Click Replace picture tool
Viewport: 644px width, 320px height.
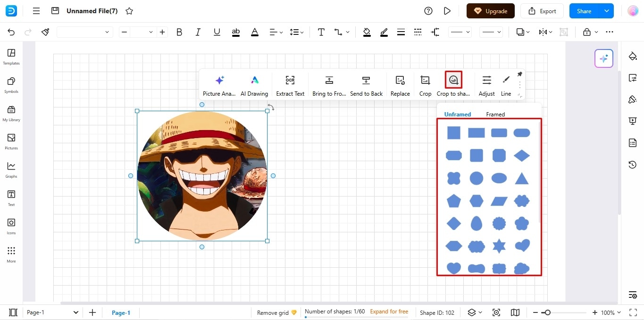tap(400, 85)
